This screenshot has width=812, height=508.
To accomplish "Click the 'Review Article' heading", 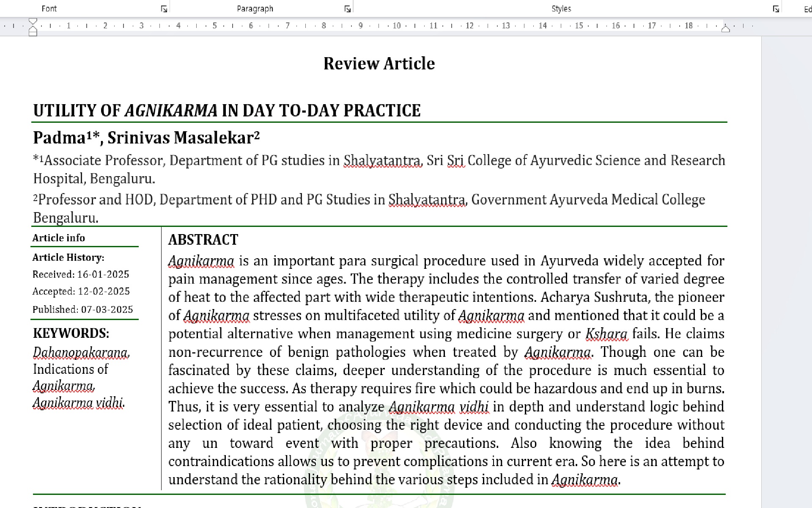I will pos(379,63).
